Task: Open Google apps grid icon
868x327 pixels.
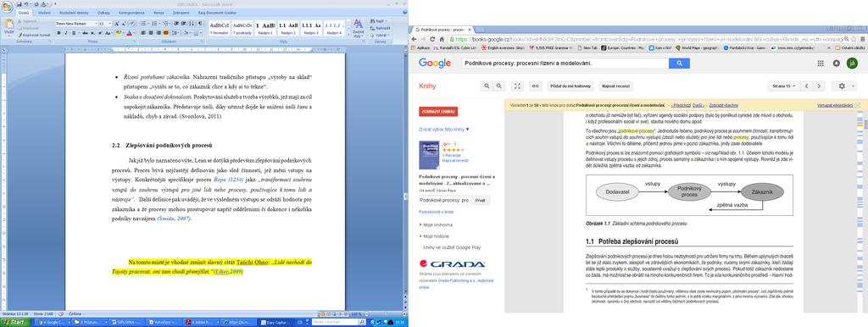Action: coord(821,63)
